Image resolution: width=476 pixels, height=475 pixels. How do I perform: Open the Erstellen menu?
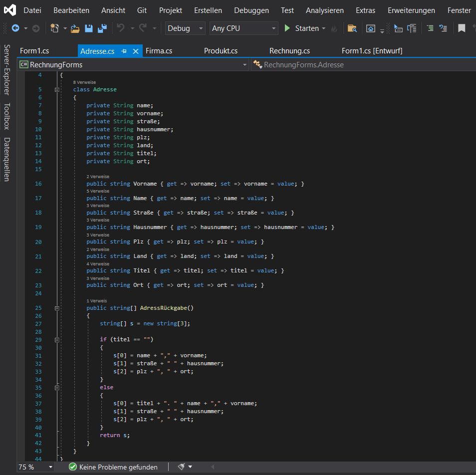(x=208, y=10)
